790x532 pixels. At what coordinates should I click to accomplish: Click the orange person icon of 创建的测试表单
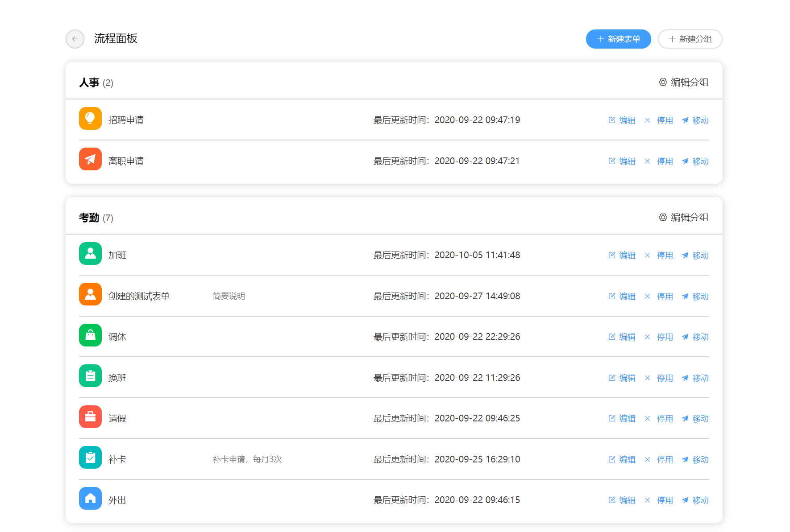point(90,294)
